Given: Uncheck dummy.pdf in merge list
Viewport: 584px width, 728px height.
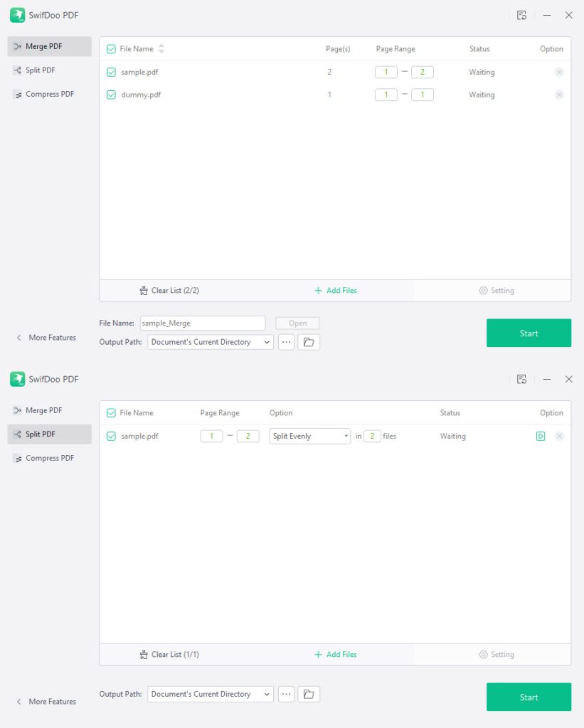Looking at the screenshot, I should pyautogui.click(x=111, y=95).
